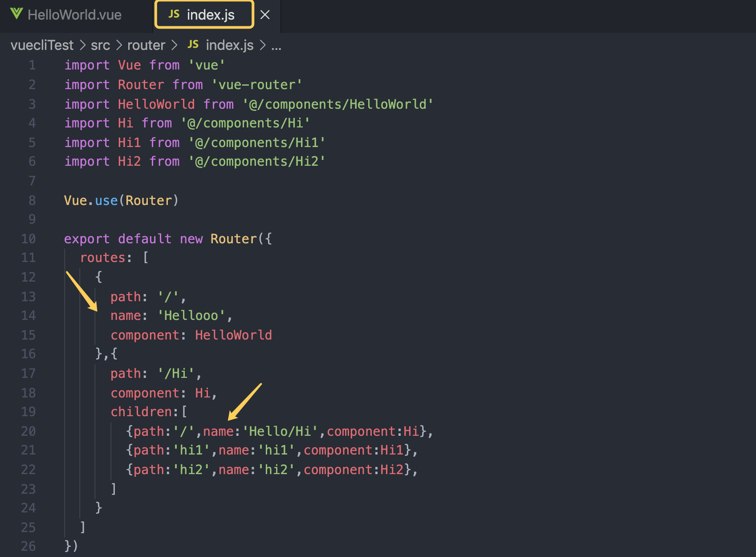Open the src breadcrumb folder
This screenshot has width=756, height=557.
[x=100, y=45]
